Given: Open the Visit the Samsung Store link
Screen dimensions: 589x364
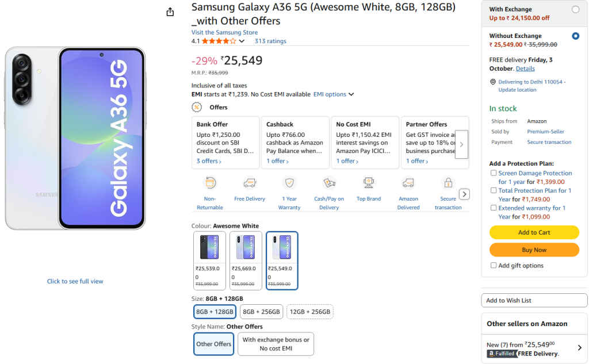Looking at the screenshot, I should coord(224,32).
